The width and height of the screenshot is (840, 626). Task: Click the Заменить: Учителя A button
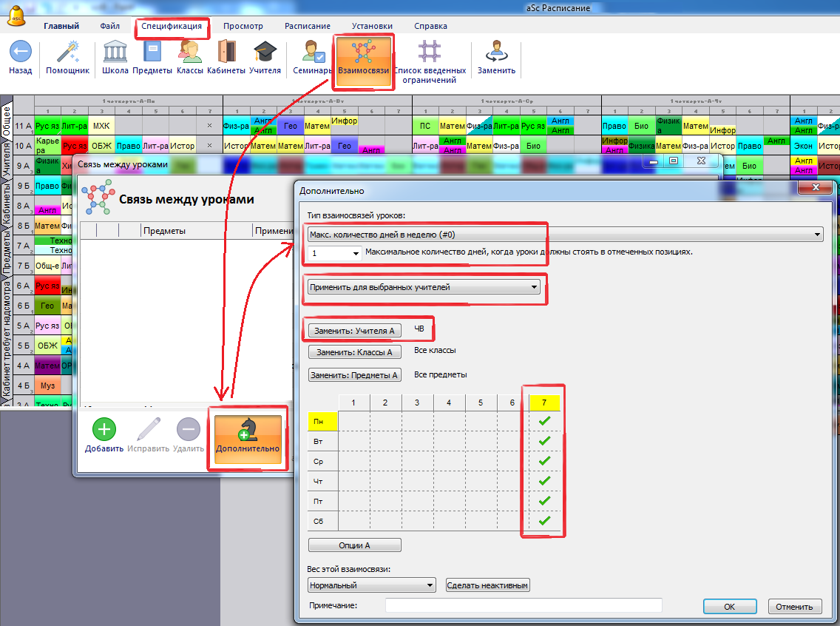pyautogui.click(x=354, y=331)
